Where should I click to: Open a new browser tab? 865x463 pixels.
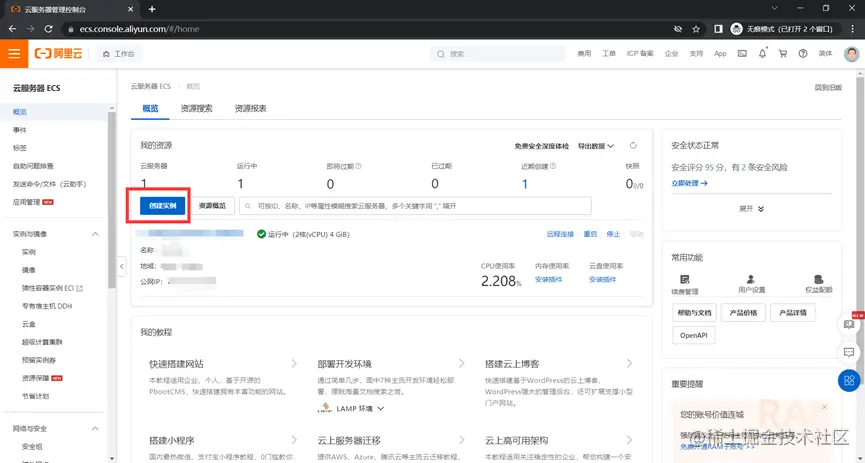pyautogui.click(x=152, y=9)
